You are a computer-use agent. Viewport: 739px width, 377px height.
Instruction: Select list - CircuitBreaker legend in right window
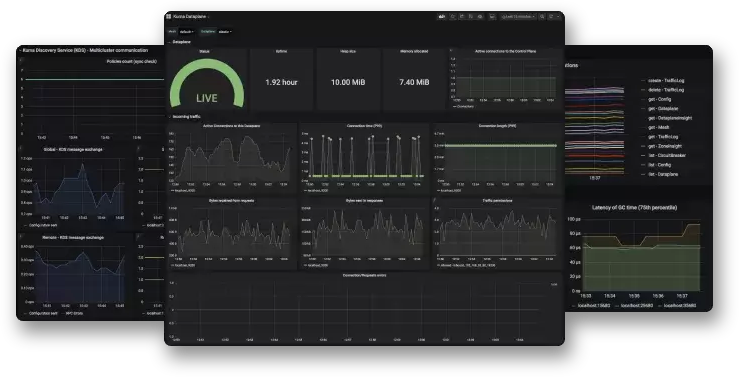664,156
